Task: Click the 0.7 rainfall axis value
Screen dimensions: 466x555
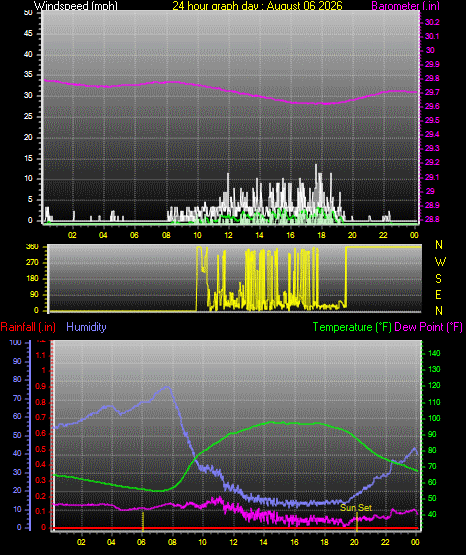Action: (x=41, y=418)
